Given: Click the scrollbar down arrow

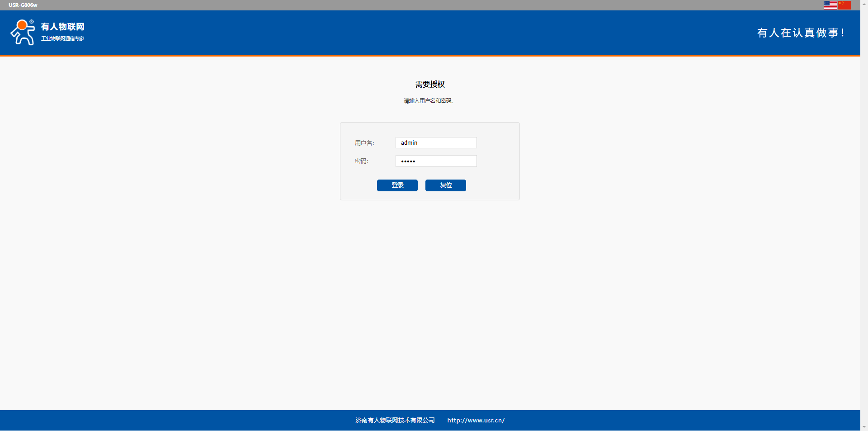Looking at the screenshot, I should click(864, 427).
